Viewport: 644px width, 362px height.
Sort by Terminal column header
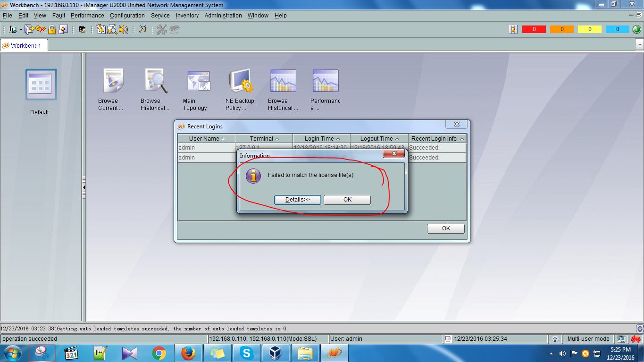click(x=264, y=139)
